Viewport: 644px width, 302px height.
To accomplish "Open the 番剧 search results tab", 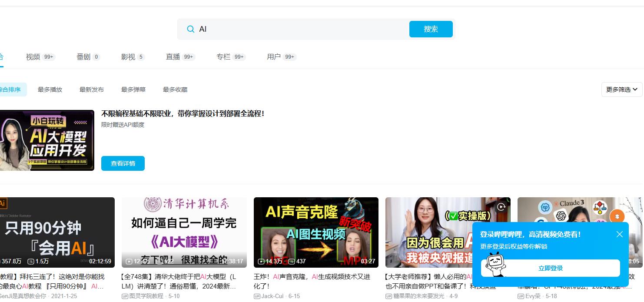I will [x=83, y=56].
